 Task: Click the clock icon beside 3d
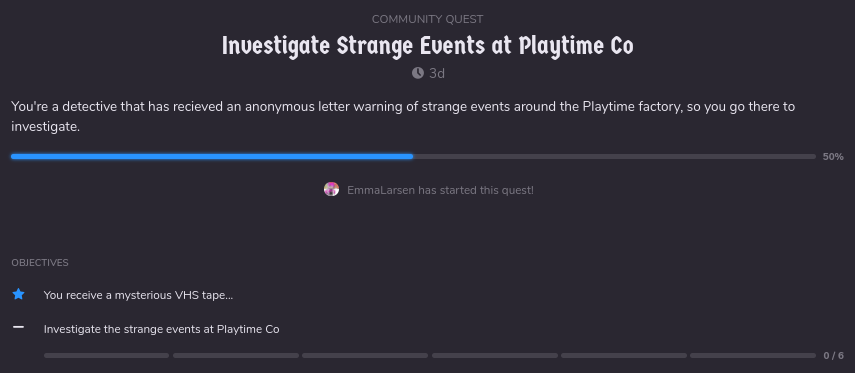coord(418,73)
